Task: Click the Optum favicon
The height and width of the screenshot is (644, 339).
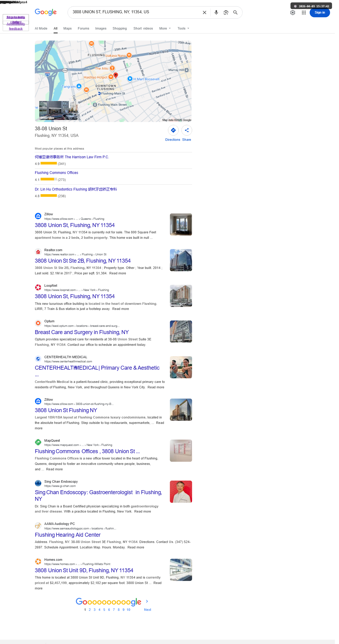Action: [38, 323]
